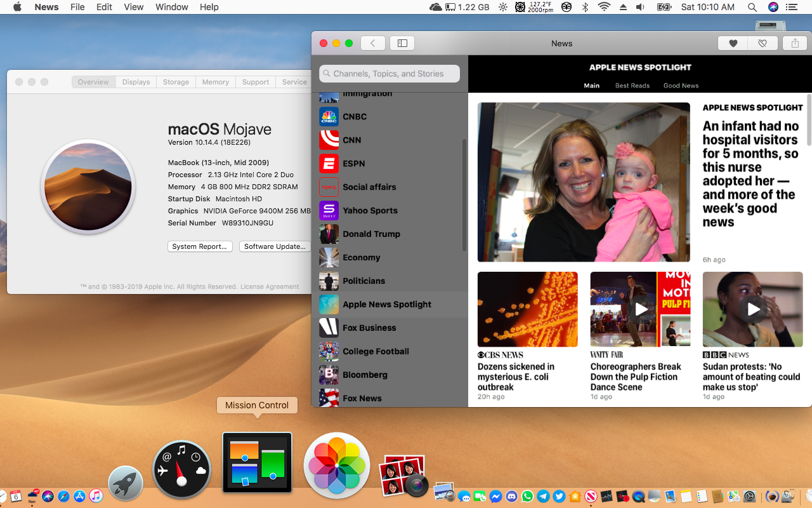Open WhatsApp from the Dock
This screenshot has width=812, height=508.
pyautogui.click(x=527, y=497)
